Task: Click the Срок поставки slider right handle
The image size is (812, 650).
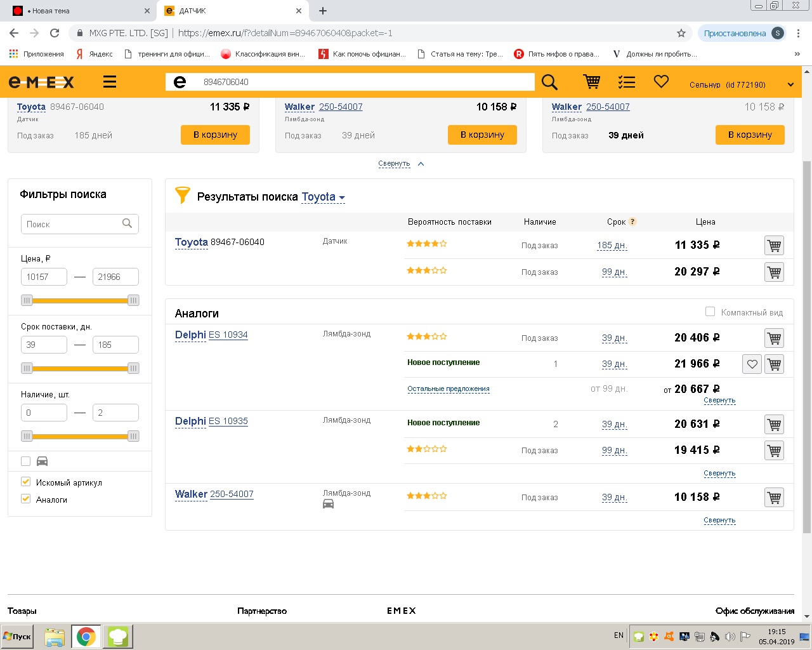Action: (133, 368)
